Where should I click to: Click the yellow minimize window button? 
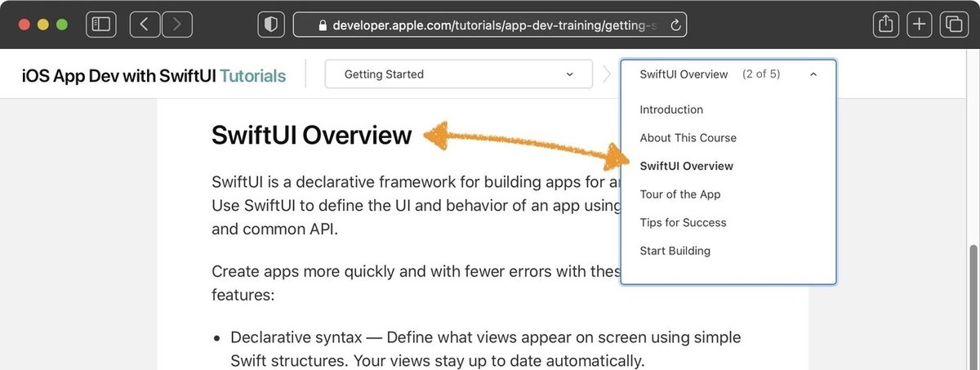(x=43, y=25)
